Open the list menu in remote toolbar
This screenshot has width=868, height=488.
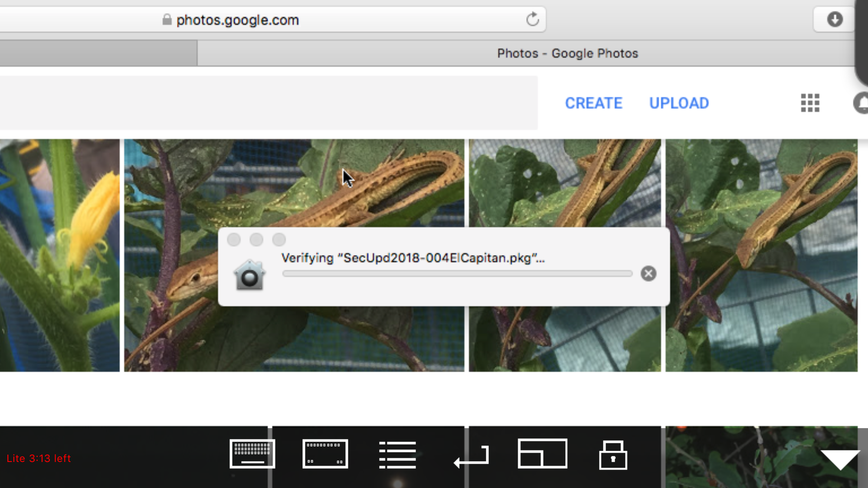(x=397, y=455)
